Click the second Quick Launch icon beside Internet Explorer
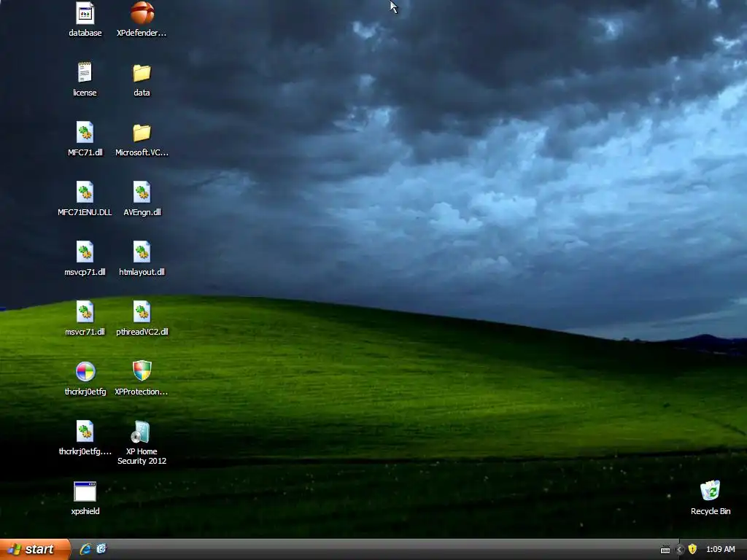The width and height of the screenshot is (747, 560). tap(101, 549)
